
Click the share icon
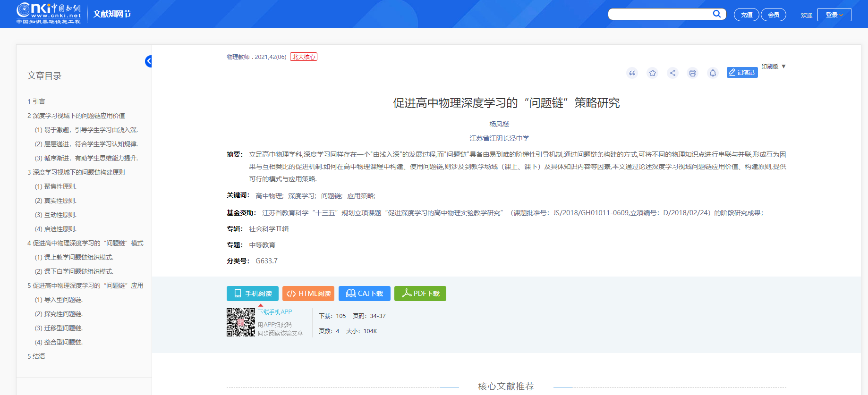(672, 73)
